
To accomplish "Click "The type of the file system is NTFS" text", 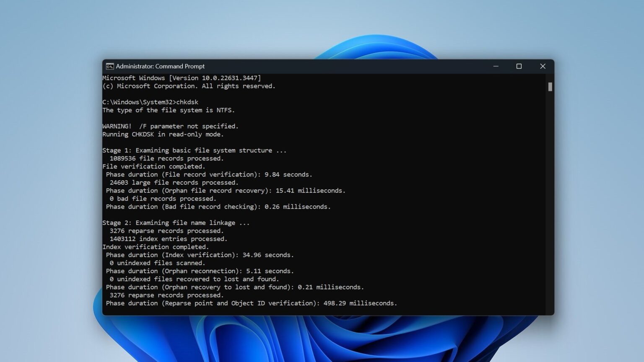I will [168, 110].
